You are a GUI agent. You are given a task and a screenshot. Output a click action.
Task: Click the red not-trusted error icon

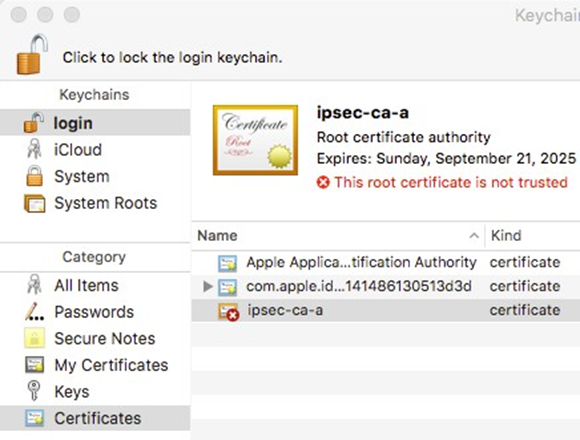tap(323, 182)
